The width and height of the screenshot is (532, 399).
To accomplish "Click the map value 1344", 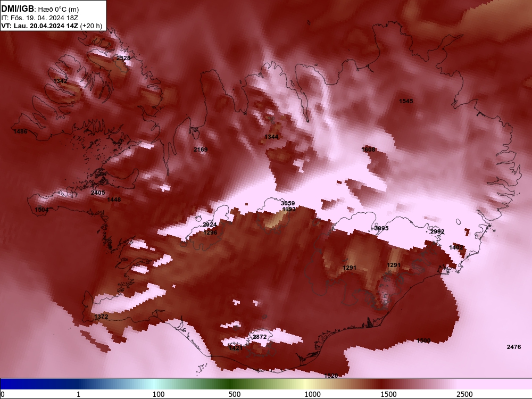I will point(271,137).
